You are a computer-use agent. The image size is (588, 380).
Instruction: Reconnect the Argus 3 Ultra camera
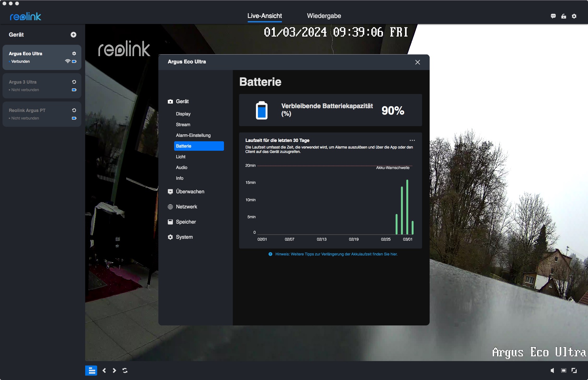pos(74,82)
